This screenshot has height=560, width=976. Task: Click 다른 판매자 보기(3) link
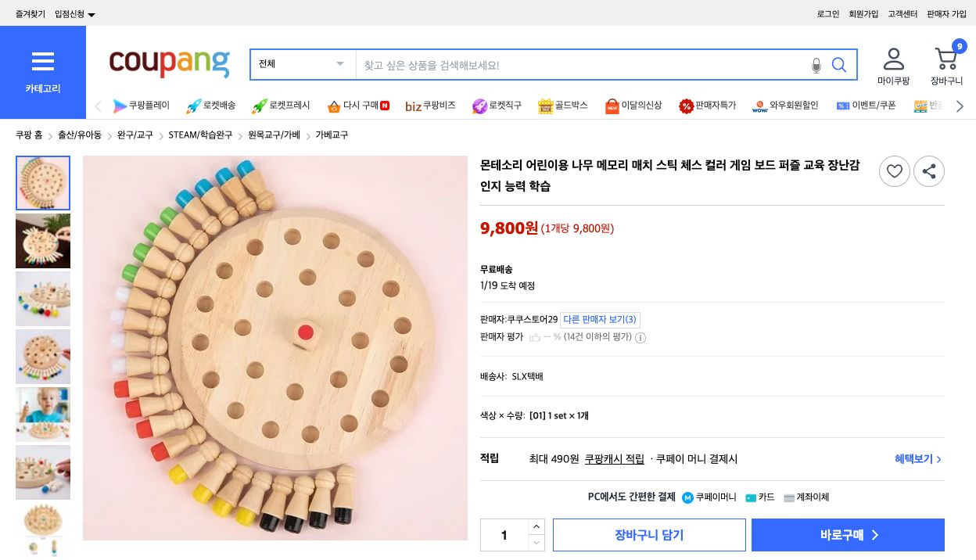tap(600, 320)
